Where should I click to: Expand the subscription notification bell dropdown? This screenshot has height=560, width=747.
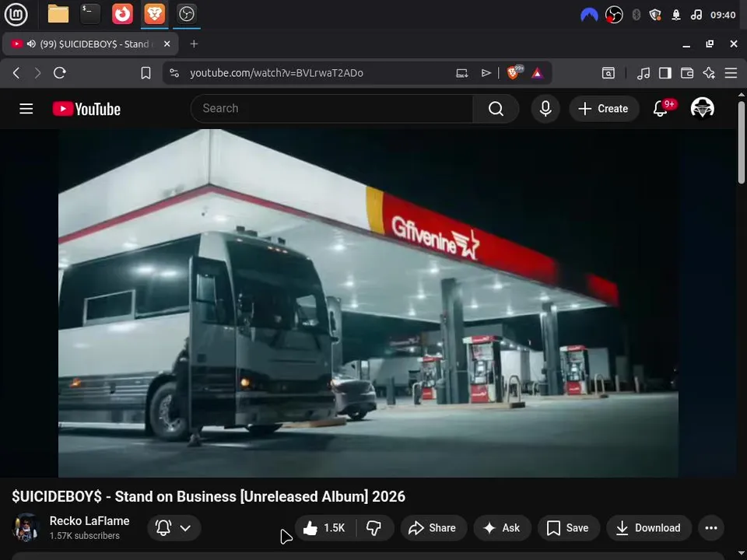pyautogui.click(x=174, y=527)
